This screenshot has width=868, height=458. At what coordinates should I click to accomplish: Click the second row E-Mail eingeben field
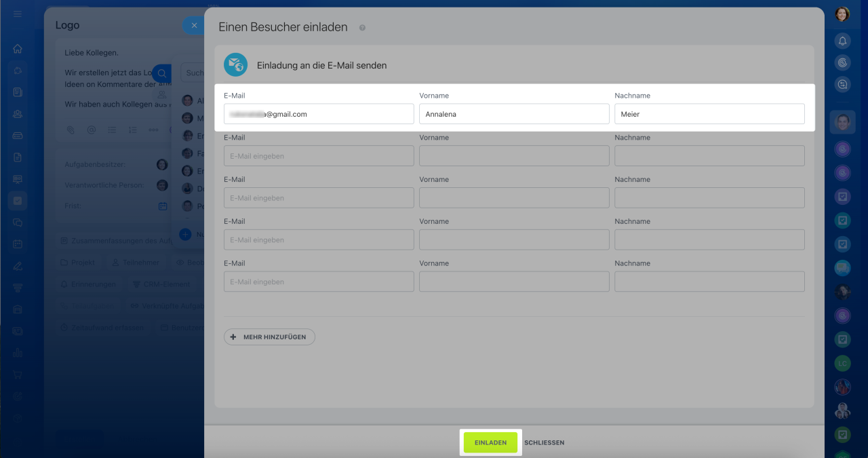point(319,156)
